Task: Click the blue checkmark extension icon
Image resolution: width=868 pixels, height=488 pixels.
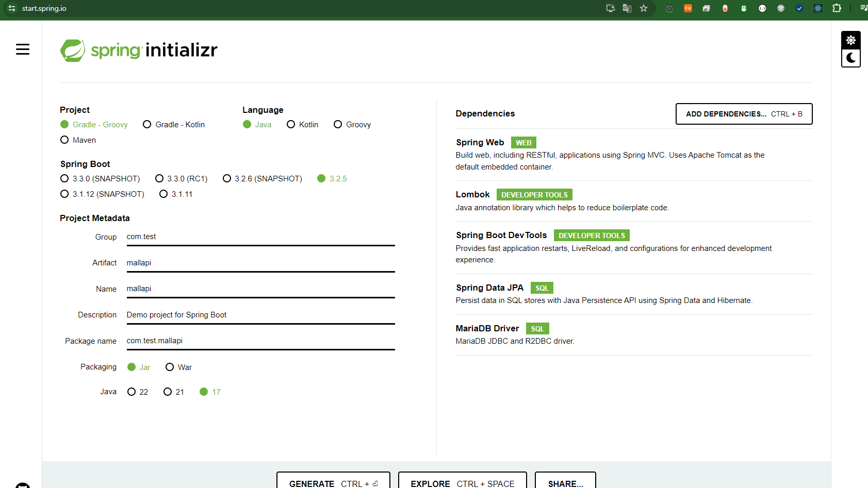Action: [x=799, y=8]
